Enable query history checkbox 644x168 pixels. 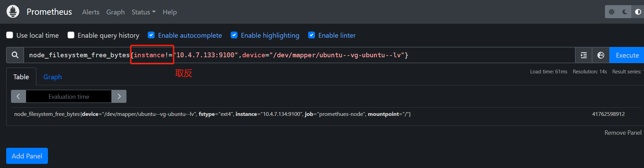tap(71, 35)
